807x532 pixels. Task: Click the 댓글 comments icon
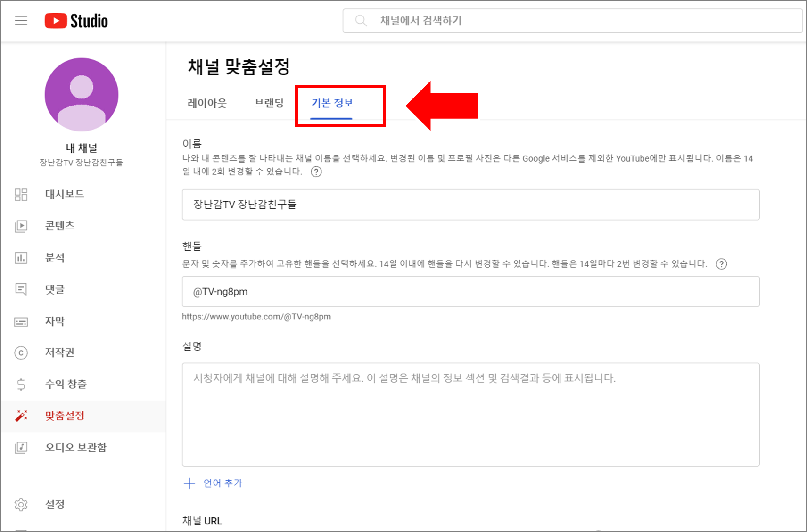(21, 289)
